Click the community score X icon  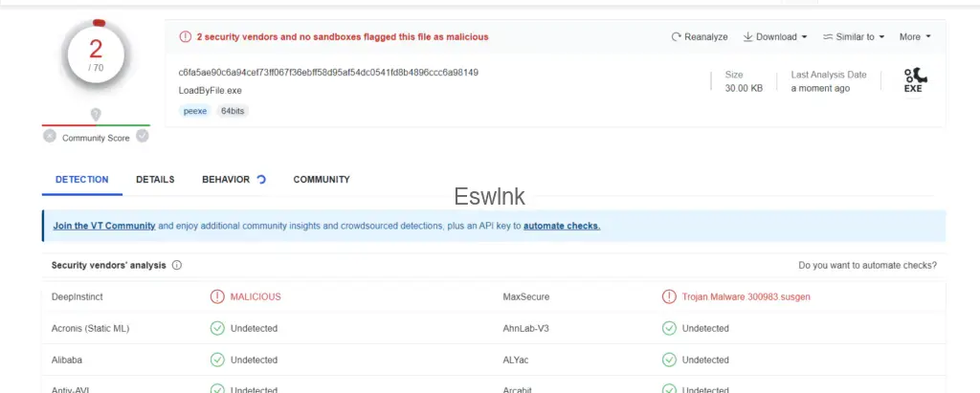tap(50, 137)
